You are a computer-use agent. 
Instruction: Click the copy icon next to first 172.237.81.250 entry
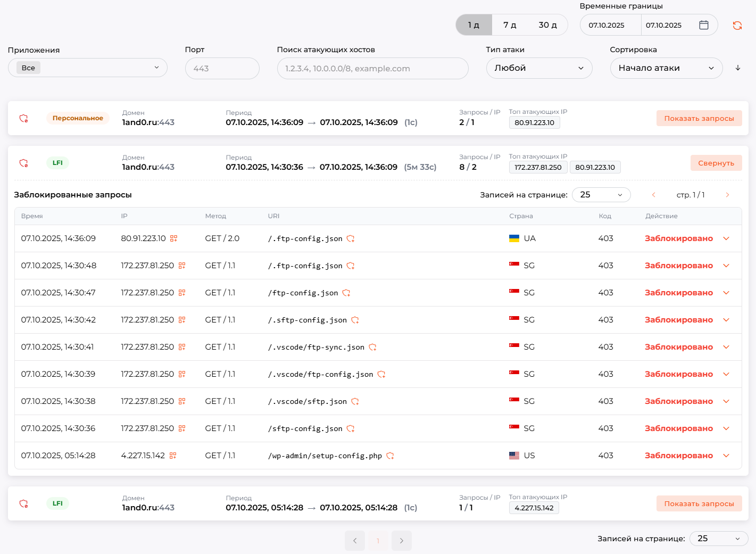181,265
